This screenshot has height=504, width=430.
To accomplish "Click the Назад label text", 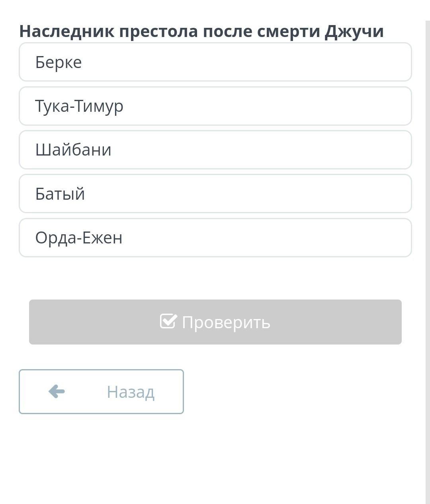I will pyautogui.click(x=130, y=392).
